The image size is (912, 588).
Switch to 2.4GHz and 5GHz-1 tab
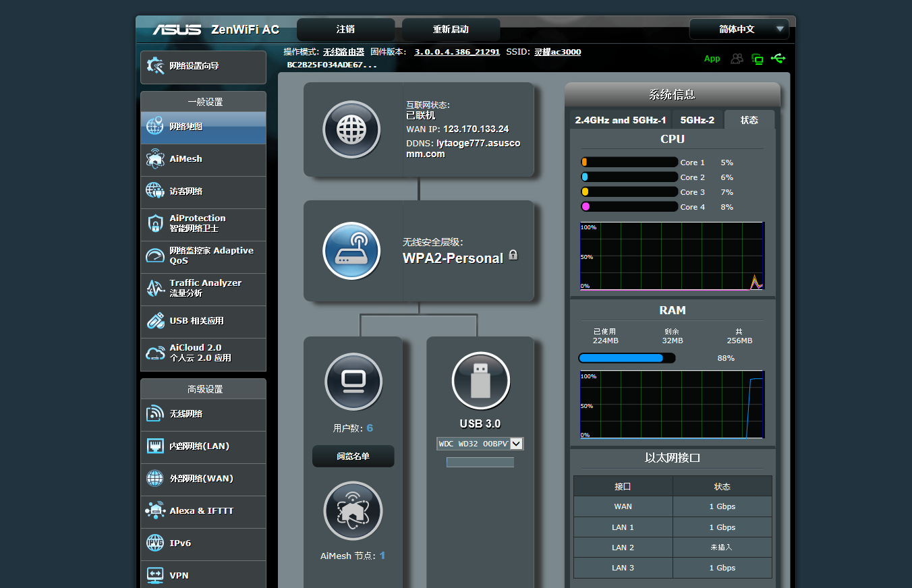click(621, 120)
